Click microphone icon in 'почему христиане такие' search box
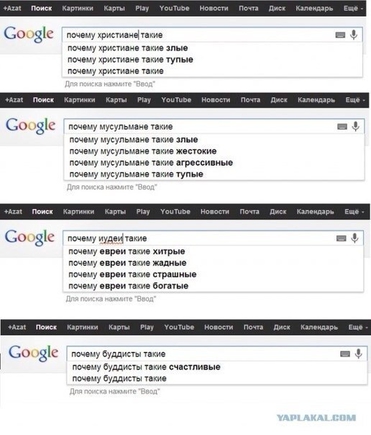Screen dimensions: 371x435 pyautogui.click(x=354, y=35)
